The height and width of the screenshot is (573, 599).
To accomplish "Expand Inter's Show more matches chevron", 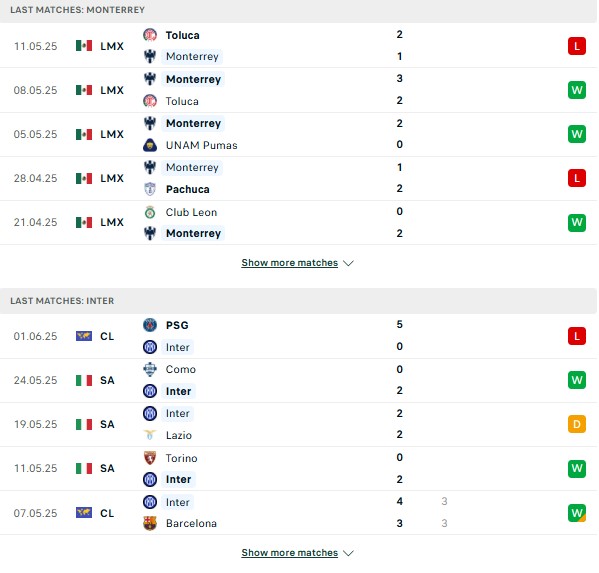I will [348, 553].
